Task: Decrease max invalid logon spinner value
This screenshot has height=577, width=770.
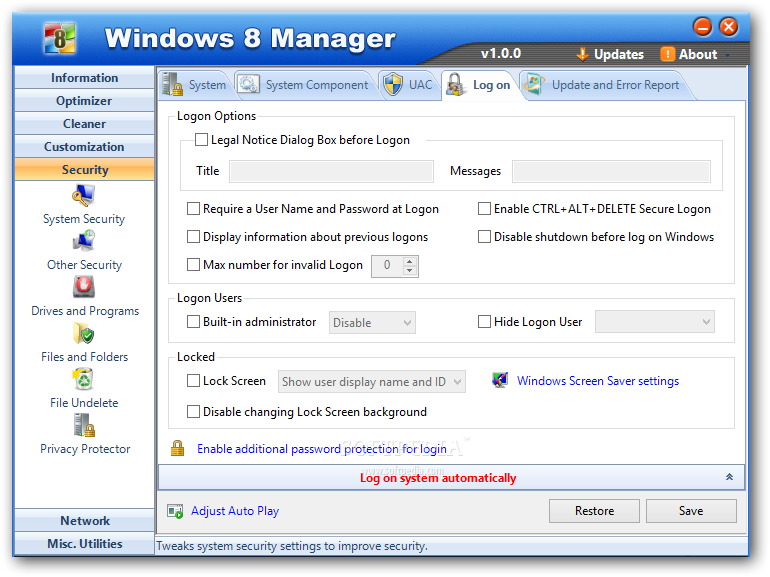Action: click(410, 271)
